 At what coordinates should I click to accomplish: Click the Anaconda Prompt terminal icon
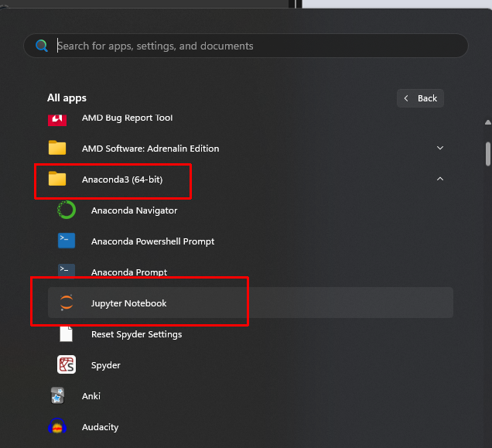coord(67,271)
